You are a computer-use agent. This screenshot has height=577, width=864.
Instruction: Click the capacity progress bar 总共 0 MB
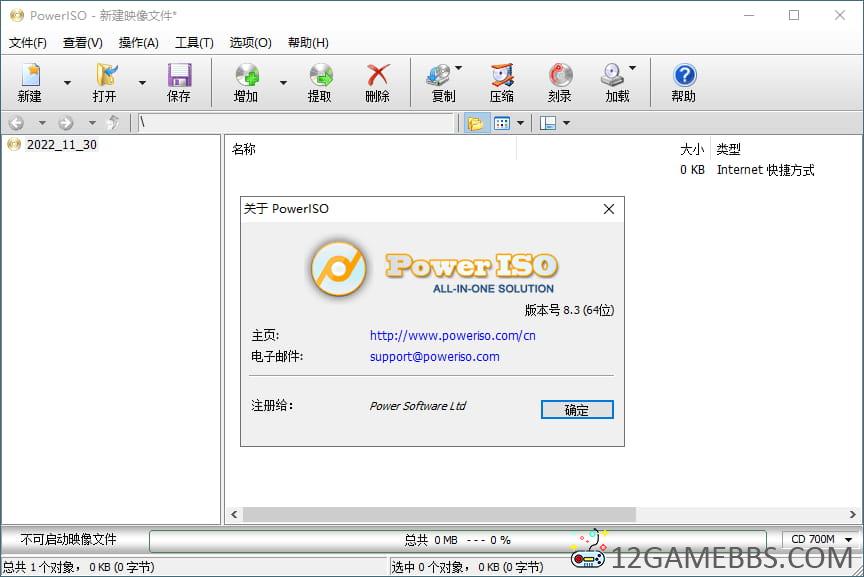457,540
